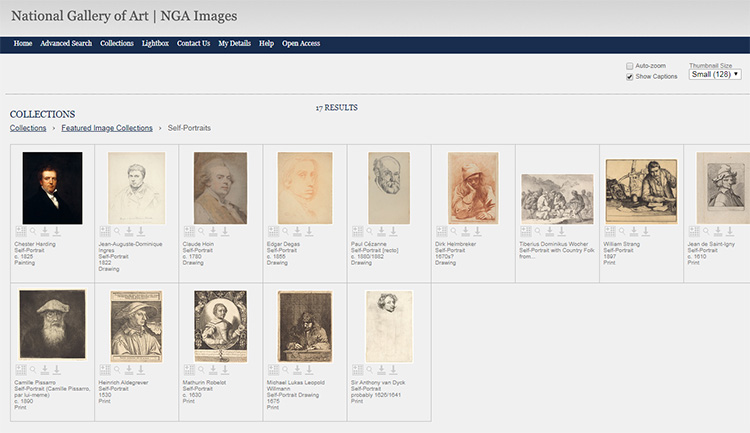Open My Details page
750x433 pixels.
coord(234,44)
